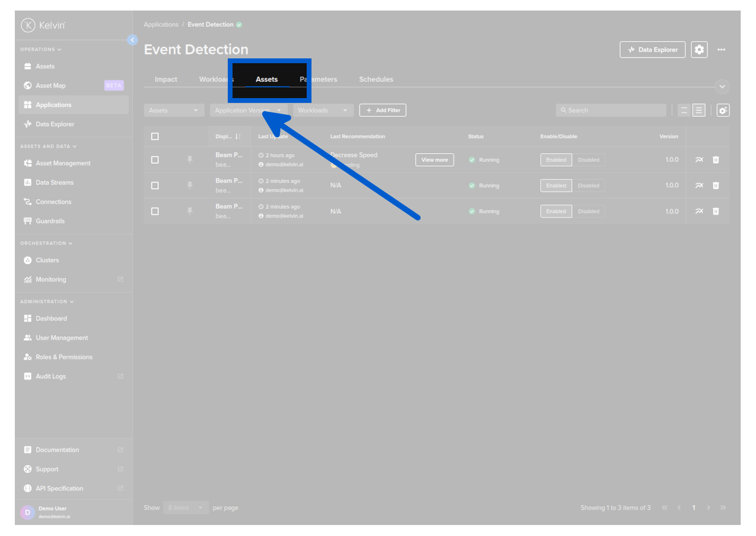Collapse the sidebar with arrow button

(133, 40)
